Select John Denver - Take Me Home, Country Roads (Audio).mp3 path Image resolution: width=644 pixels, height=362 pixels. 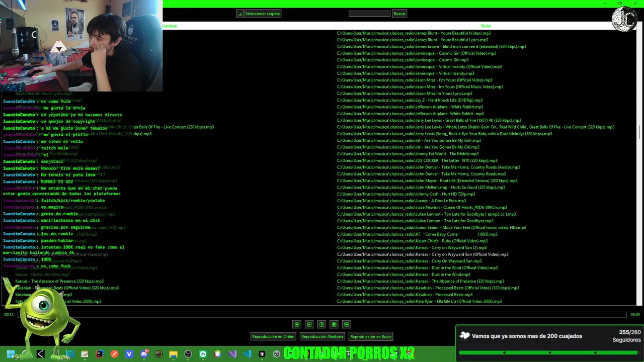click(429, 167)
